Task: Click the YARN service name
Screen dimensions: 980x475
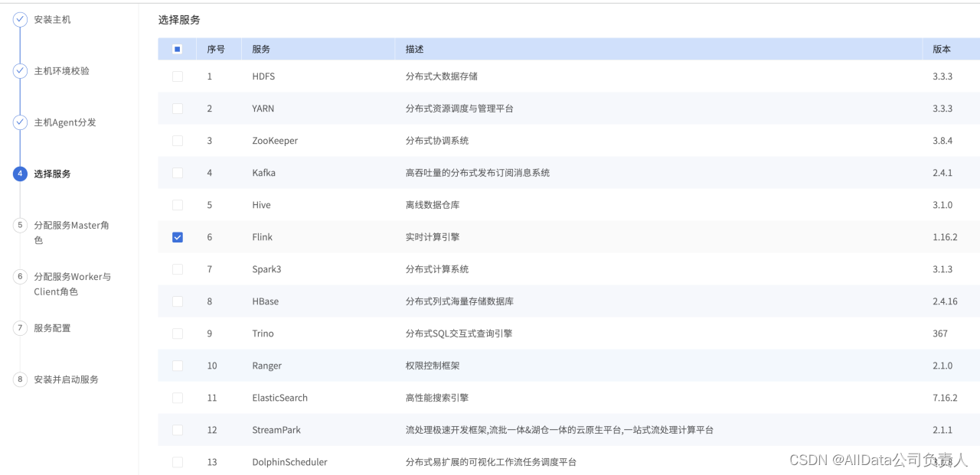Action: pyautogui.click(x=263, y=109)
